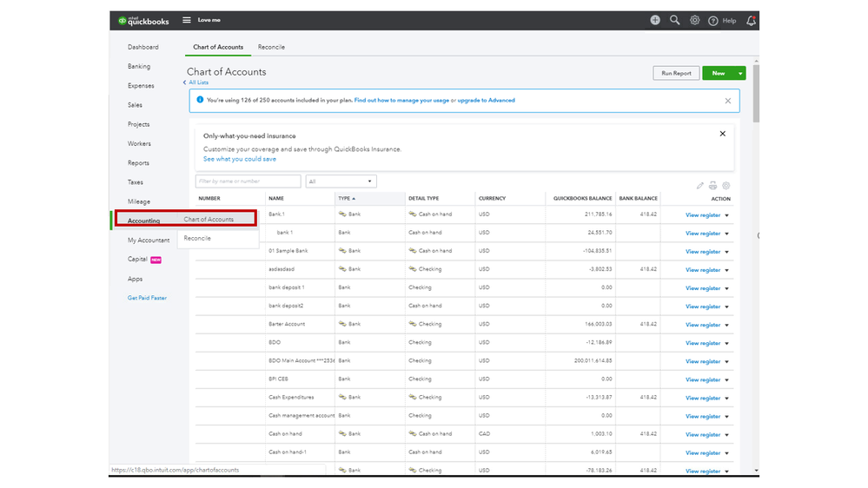
Task: Switch to the Reconcile tab
Action: 271,47
